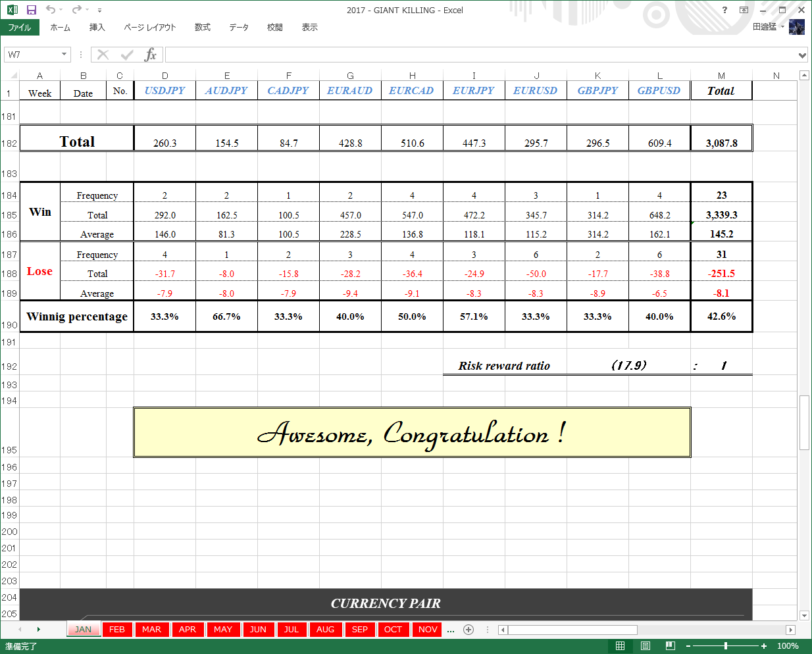Open the ファイル tab
812x654 pixels.
20,28
